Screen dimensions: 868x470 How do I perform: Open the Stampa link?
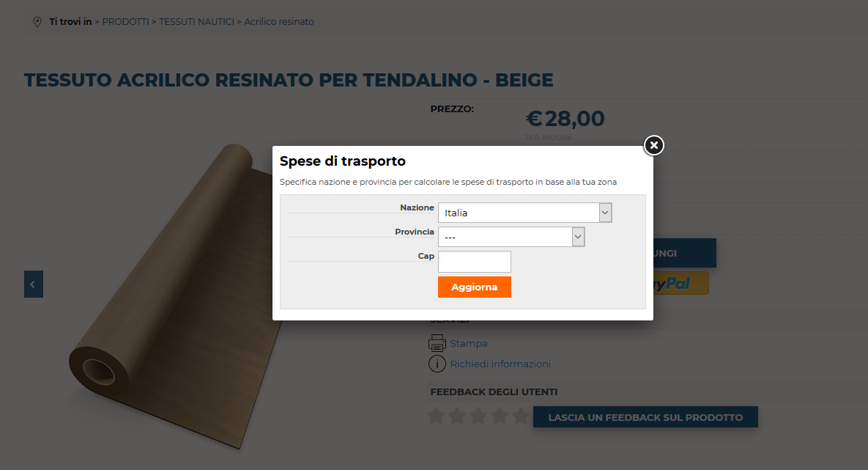(469, 344)
